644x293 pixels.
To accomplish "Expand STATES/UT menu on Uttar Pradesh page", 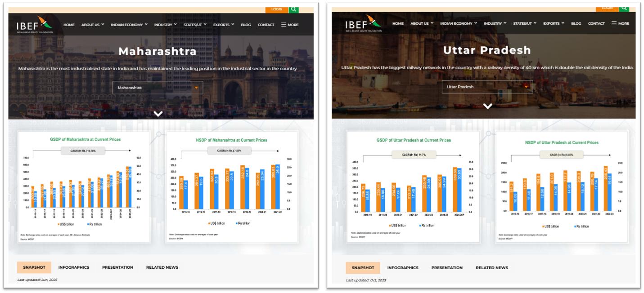I will click(525, 23).
